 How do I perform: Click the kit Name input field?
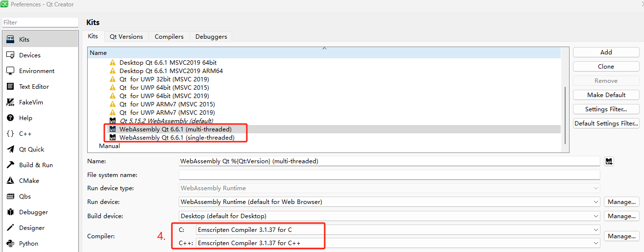(390, 161)
